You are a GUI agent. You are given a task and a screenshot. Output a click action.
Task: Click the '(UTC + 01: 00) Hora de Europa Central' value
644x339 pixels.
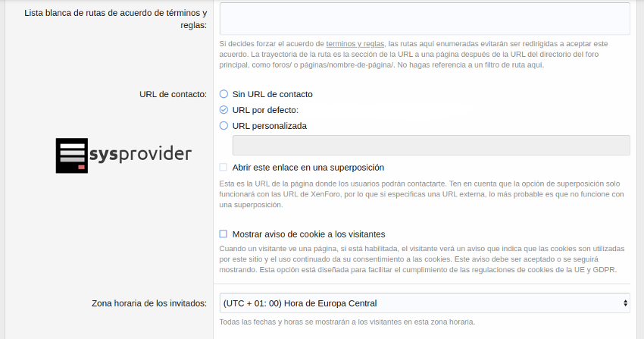300,303
